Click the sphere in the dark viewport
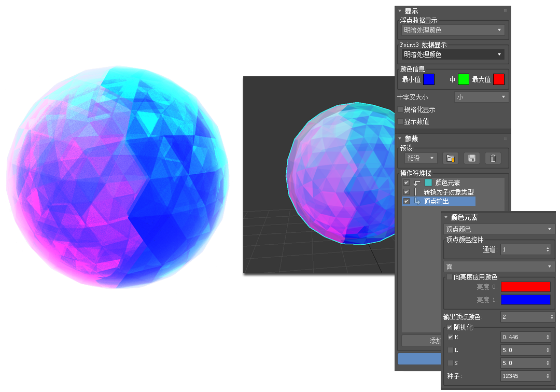Viewport: 560px width, 392px height. click(341, 174)
